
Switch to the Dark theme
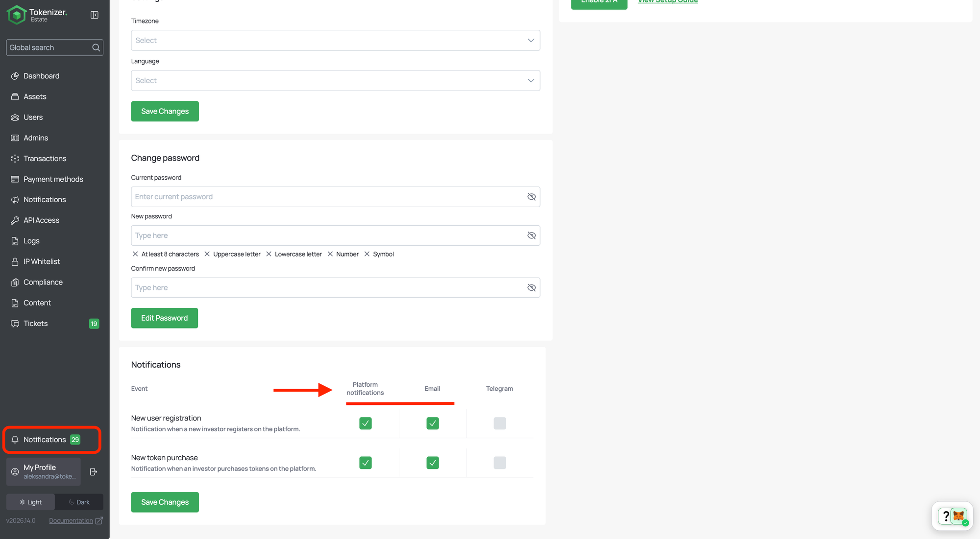point(79,502)
